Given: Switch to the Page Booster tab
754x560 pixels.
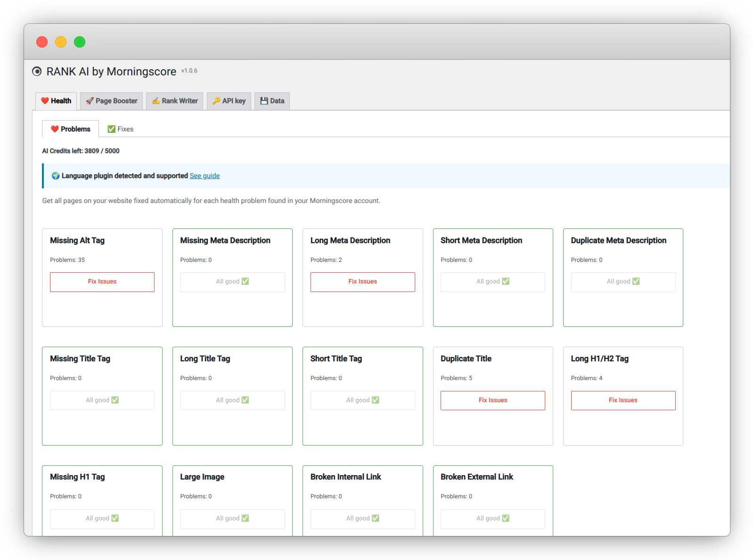Looking at the screenshot, I should click(x=112, y=101).
